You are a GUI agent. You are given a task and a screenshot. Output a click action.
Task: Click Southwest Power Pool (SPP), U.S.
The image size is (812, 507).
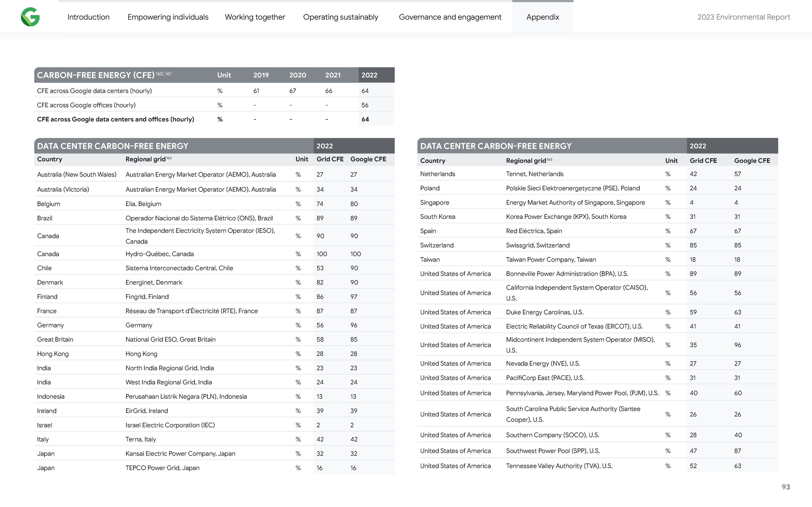pyautogui.click(x=553, y=451)
